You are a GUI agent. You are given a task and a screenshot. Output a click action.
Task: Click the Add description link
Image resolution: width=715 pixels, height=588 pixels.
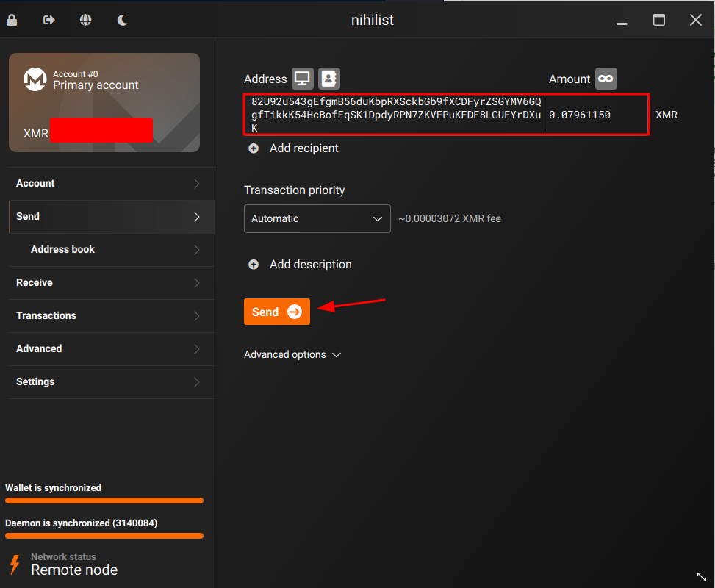[x=311, y=265]
